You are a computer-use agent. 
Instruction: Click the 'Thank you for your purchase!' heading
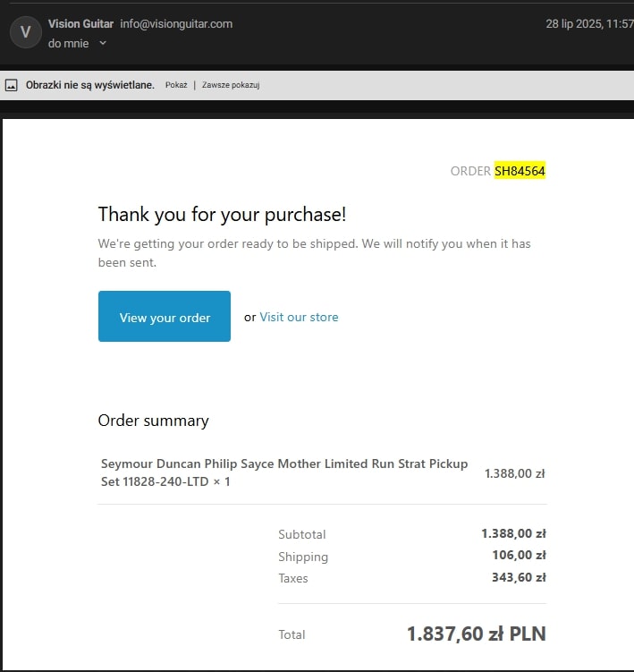point(222,214)
